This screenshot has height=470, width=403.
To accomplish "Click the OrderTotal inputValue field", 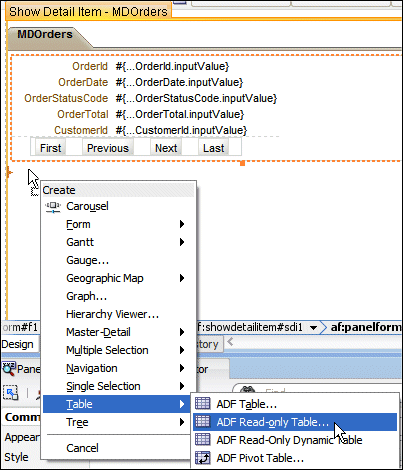I will [180, 114].
